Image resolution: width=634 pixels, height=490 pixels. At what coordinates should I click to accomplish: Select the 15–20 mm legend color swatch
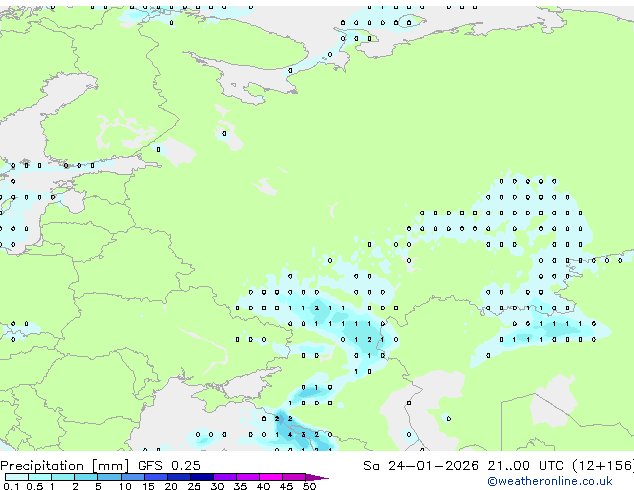[x=156, y=477]
